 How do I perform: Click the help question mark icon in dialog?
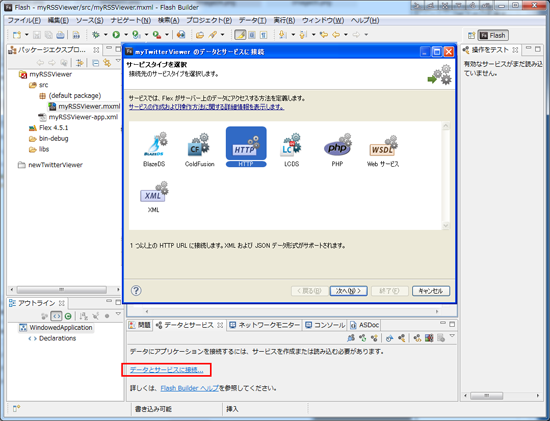tap(136, 290)
